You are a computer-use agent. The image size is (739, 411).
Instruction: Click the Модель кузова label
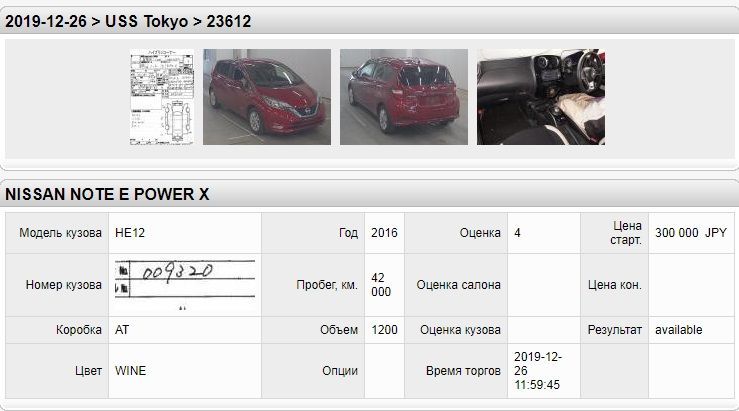(x=60, y=233)
